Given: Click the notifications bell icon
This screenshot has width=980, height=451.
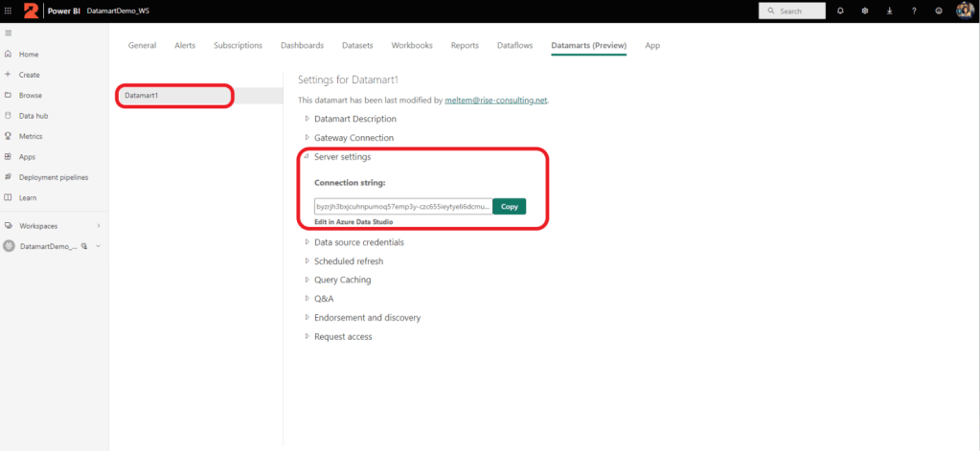Looking at the screenshot, I should coord(840,11).
